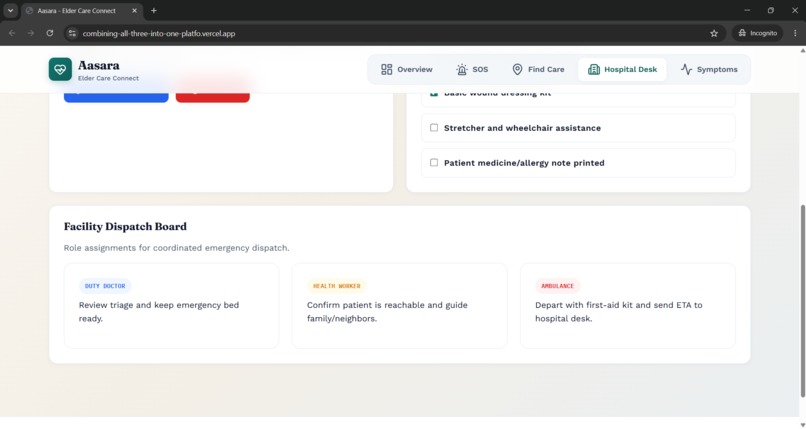
Task: Switch to the Find Care tab
Action: click(x=538, y=69)
